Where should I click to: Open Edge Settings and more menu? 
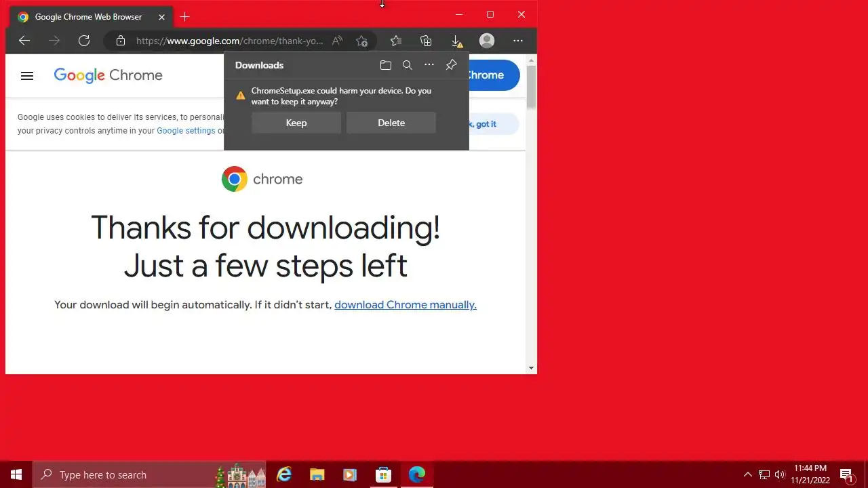point(518,41)
